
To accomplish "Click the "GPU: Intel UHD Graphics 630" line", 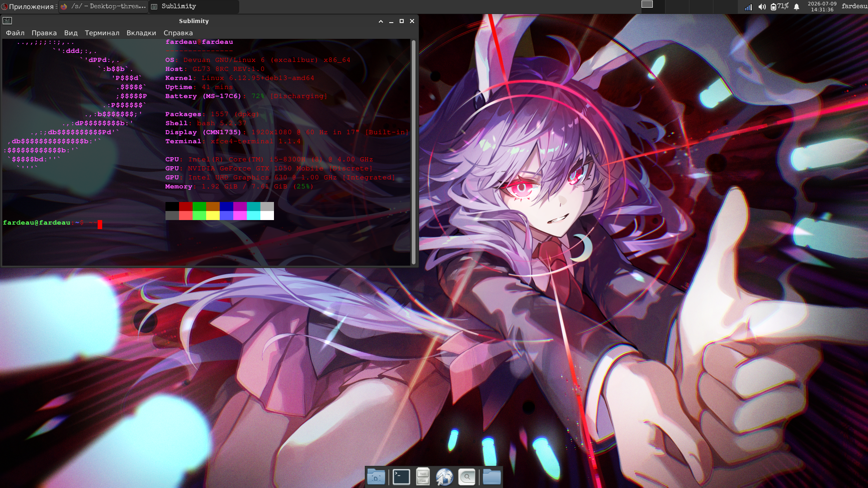I will 280,178.
